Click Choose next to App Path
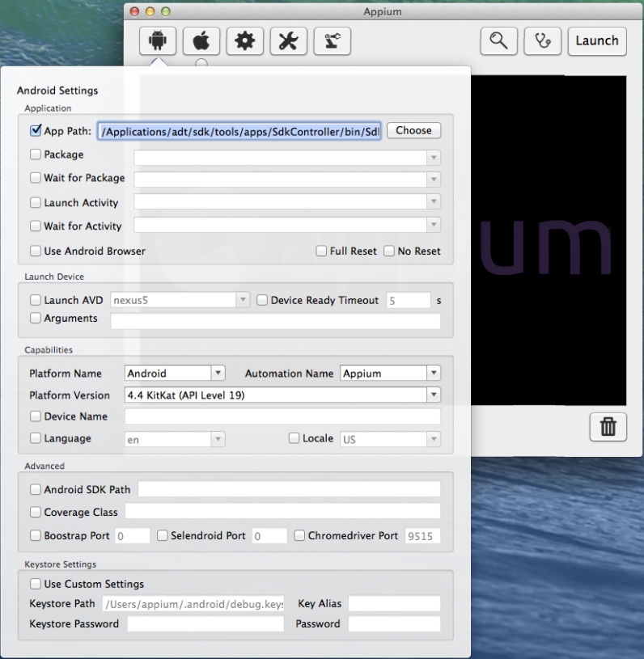 click(414, 130)
